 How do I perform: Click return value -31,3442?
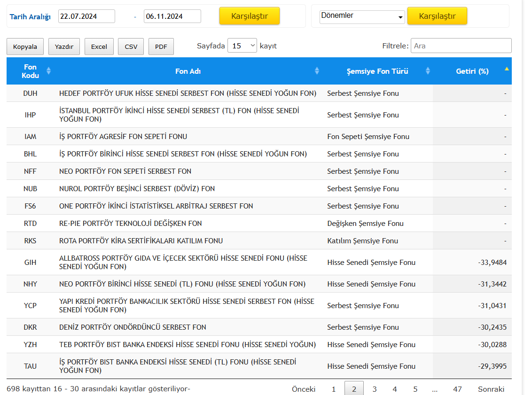493,284
